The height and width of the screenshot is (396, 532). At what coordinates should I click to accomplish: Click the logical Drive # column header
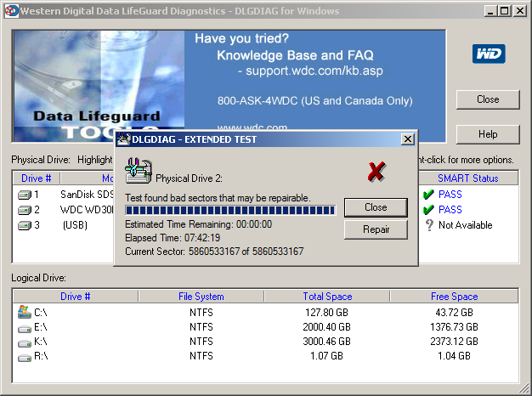76,297
